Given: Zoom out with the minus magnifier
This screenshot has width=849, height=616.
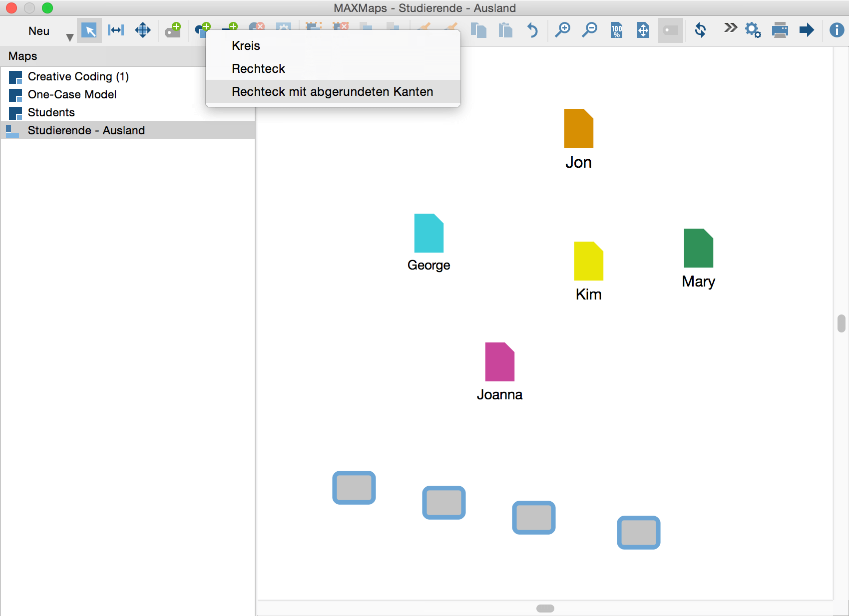Looking at the screenshot, I should [590, 30].
